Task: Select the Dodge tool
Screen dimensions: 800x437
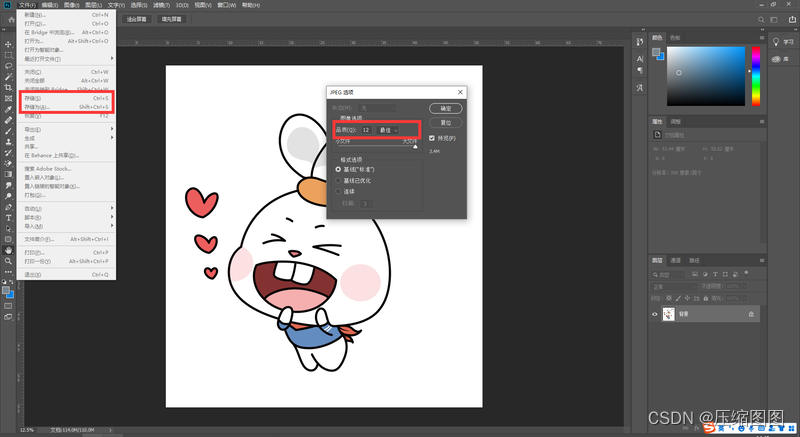Action: click(8, 196)
